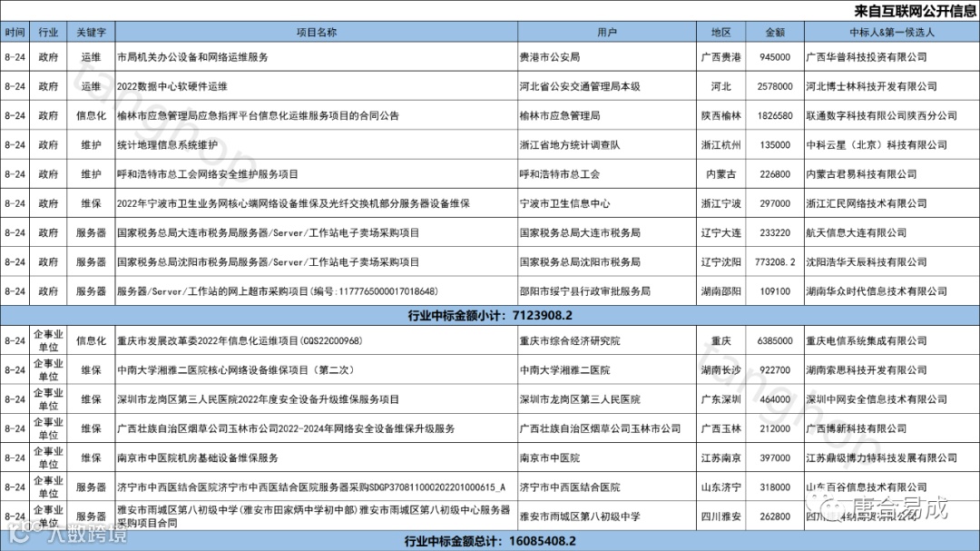Click the 项目名称 column header

coord(317,32)
